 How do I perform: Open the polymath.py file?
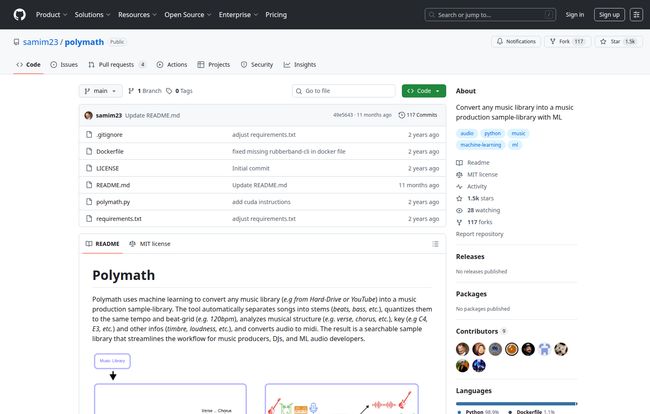(x=112, y=201)
